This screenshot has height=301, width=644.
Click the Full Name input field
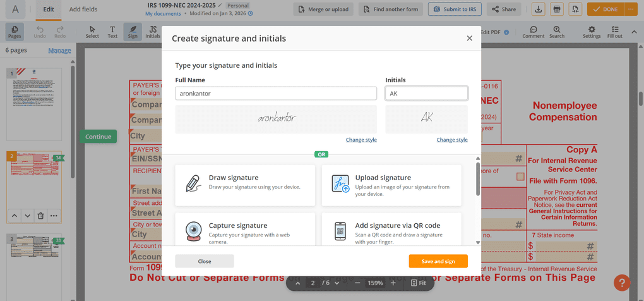pyautogui.click(x=276, y=93)
